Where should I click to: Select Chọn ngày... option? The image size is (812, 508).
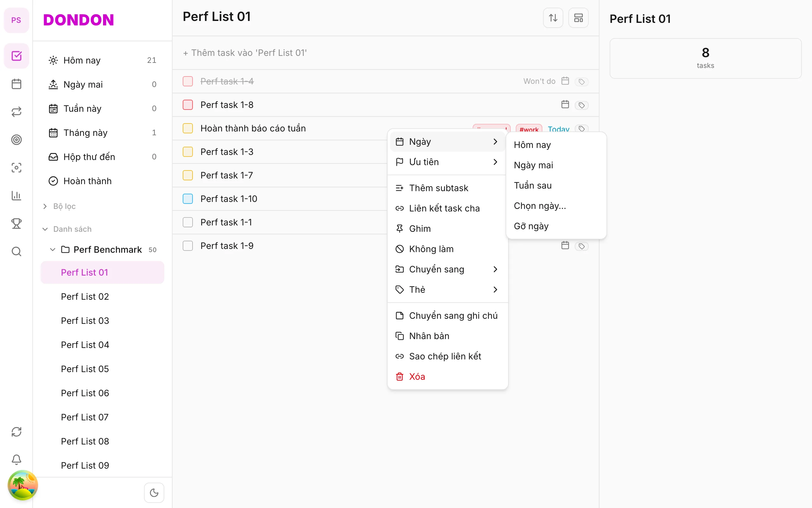[x=556, y=206]
